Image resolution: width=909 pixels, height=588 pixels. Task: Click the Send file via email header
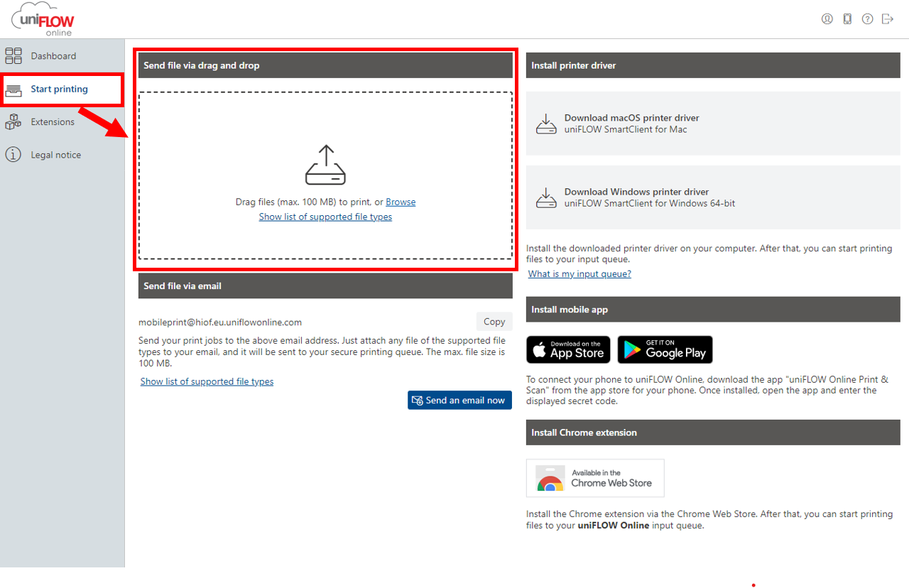325,286
